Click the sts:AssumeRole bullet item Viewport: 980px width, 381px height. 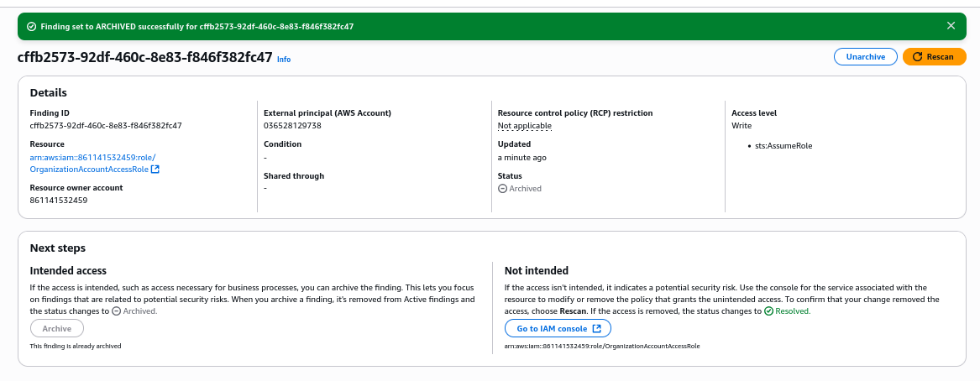click(783, 146)
